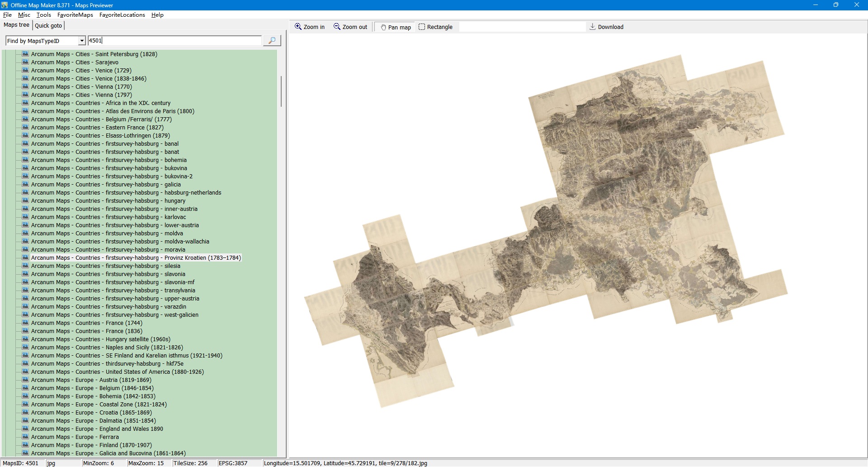Viewport: 868px width, 467px height.
Task: Click the maps tree vertical scrollbar
Action: 281,91
